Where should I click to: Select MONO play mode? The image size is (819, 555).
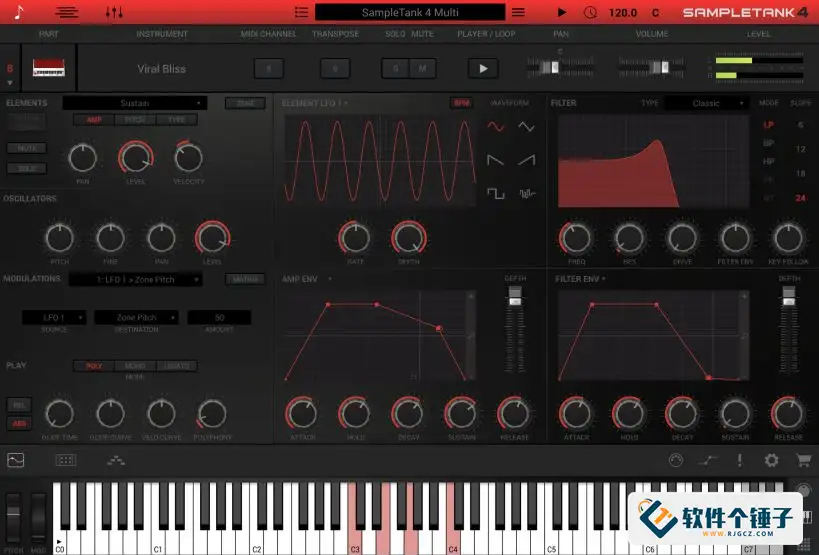135,366
